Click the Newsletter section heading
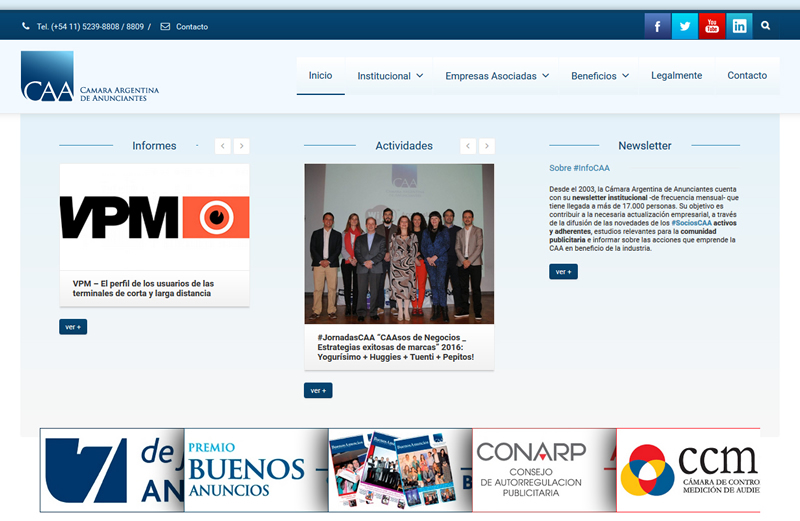Screen dimensions: 800x521 pyautogui.click(x=645, y=146)
